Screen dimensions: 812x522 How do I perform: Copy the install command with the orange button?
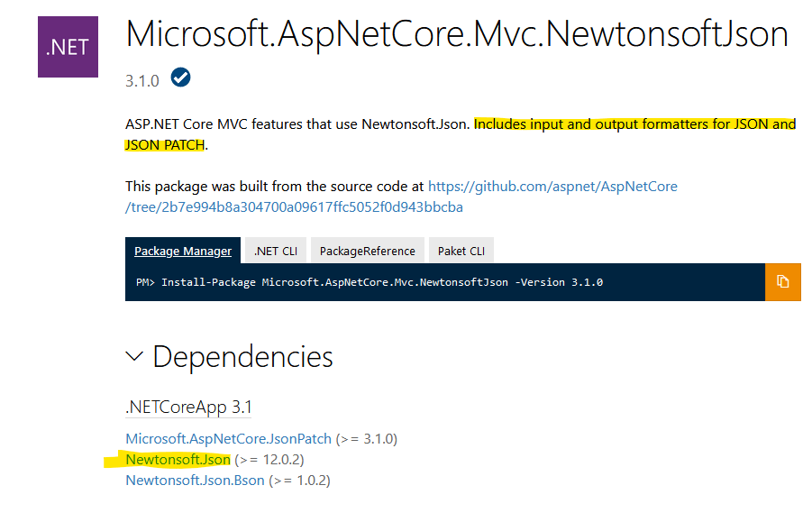782,282
